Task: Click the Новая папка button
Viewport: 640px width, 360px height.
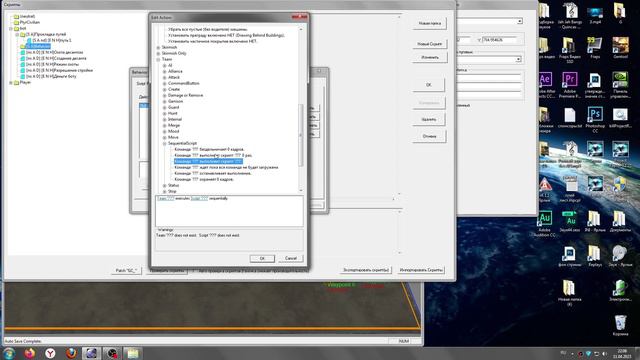Action: coord(429,24)
